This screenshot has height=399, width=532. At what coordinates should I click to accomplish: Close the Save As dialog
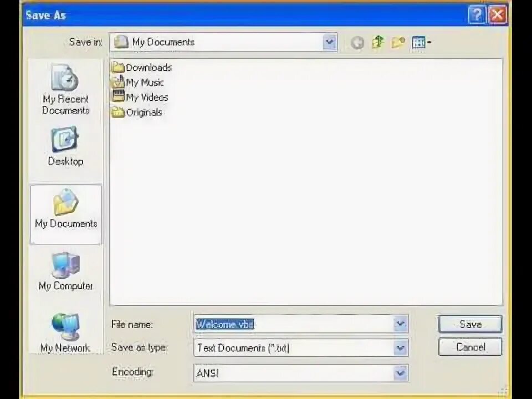(x=498, y=14)
